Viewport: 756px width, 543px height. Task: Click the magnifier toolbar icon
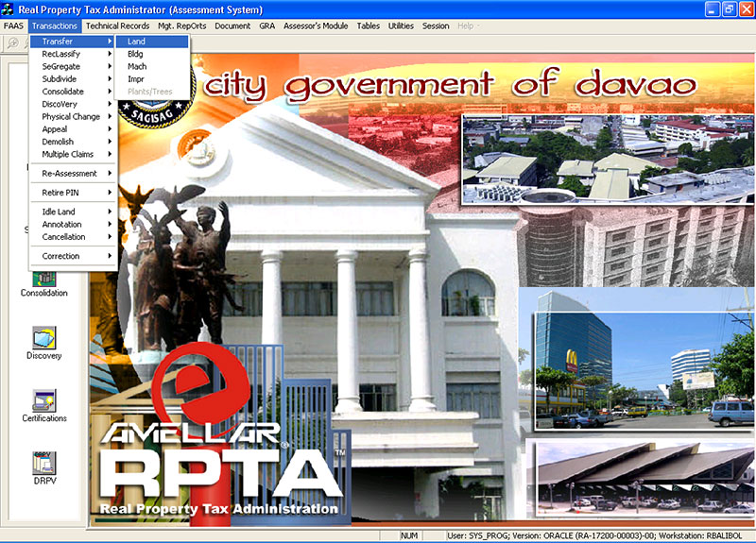[13, 43]
